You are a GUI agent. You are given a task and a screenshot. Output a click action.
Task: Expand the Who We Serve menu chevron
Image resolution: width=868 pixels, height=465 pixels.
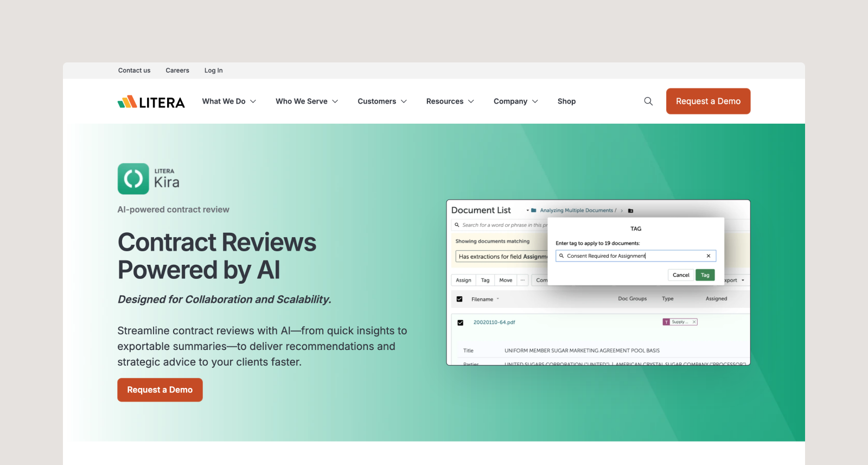tap(335, 101)
